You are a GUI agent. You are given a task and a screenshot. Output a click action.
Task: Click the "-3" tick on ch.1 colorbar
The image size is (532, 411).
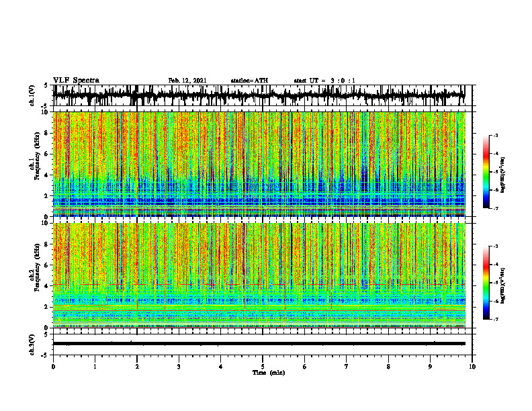click(495, 136)
